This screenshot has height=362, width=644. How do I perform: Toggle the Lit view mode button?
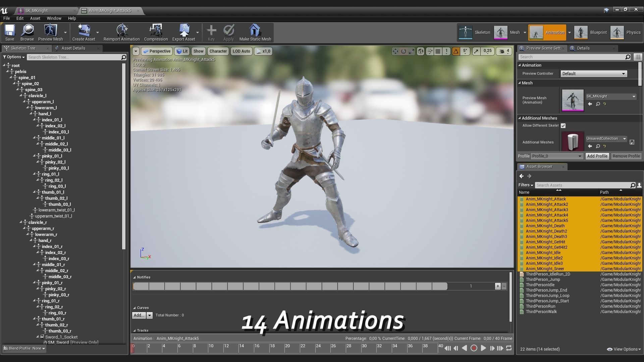click(182, 51)
